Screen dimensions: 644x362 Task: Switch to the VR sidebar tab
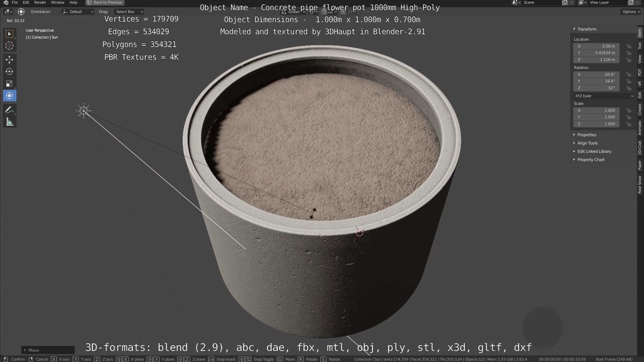[x=640, y=83]
